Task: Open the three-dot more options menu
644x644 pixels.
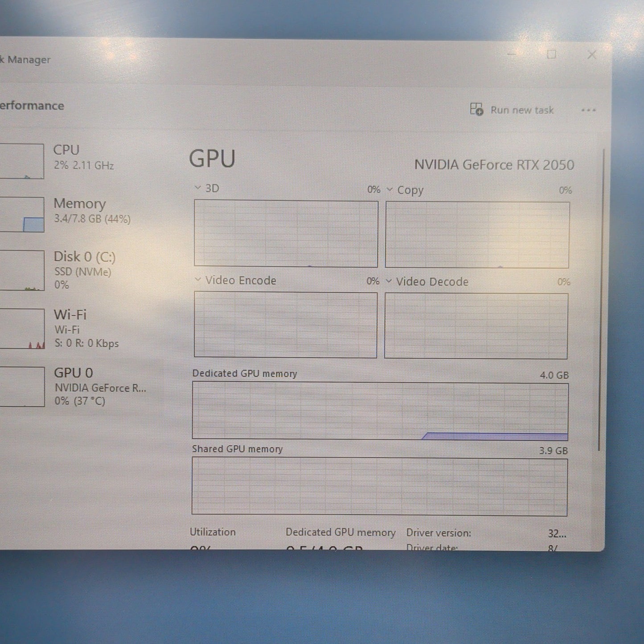Action: (x=588, y=110)
